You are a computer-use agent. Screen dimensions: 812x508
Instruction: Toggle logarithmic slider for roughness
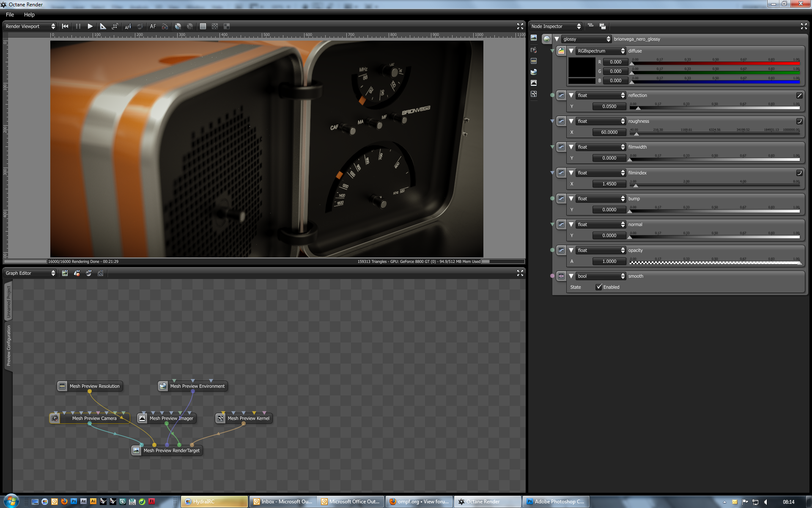799,121
